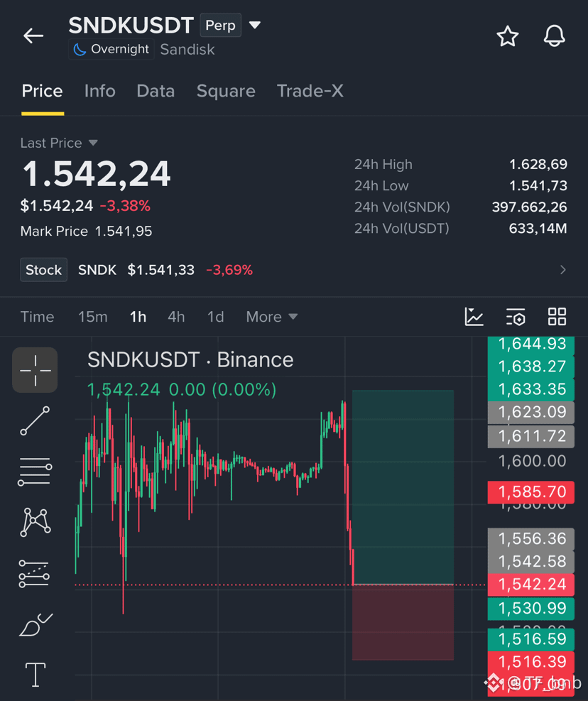Screen dimensions: 588x701
Task: Click the 1,633.35 price label
Action: point(530,389)
